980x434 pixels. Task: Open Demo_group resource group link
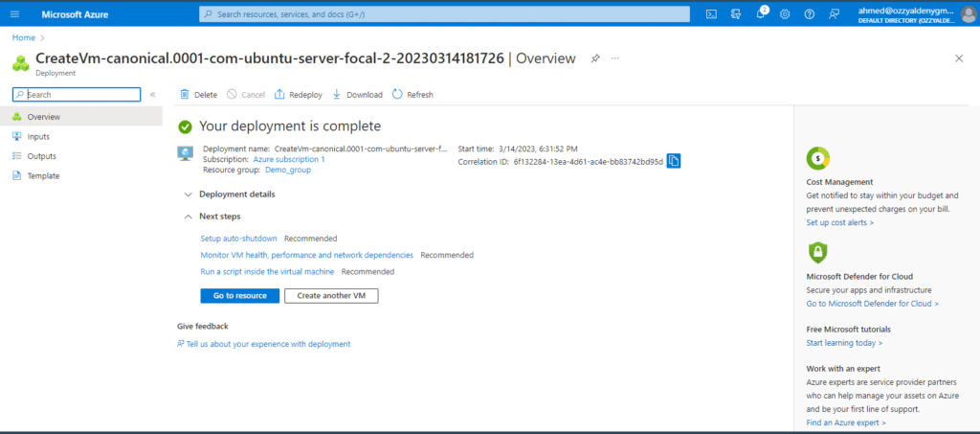pos(288,170)
